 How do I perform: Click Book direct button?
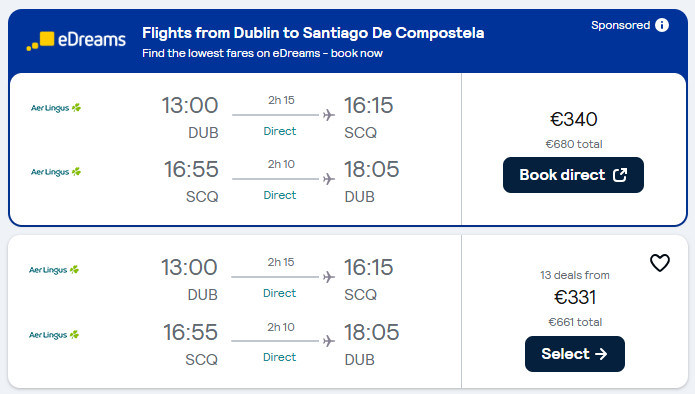coord(573,175)
